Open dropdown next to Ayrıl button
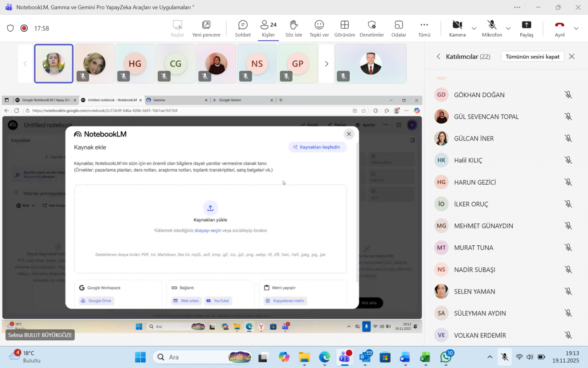 click(576, 29)
